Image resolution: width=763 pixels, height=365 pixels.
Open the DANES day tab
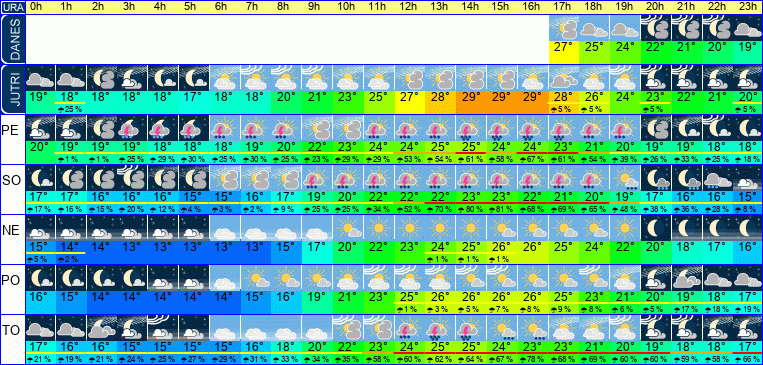point(12,39)
